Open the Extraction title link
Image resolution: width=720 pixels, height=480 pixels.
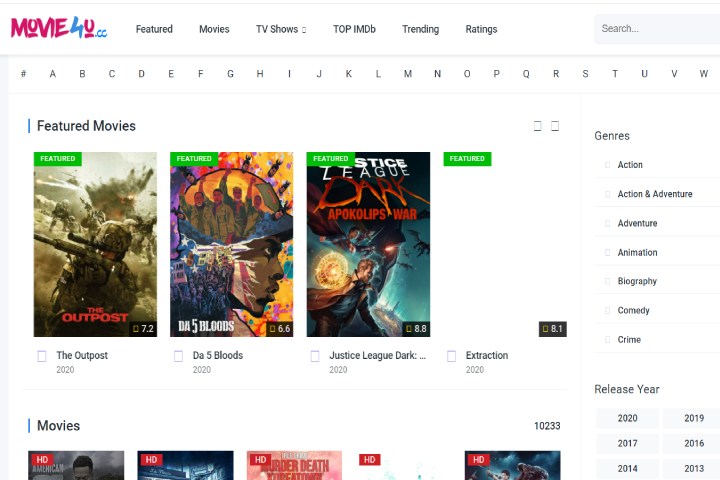click(487, 355)
